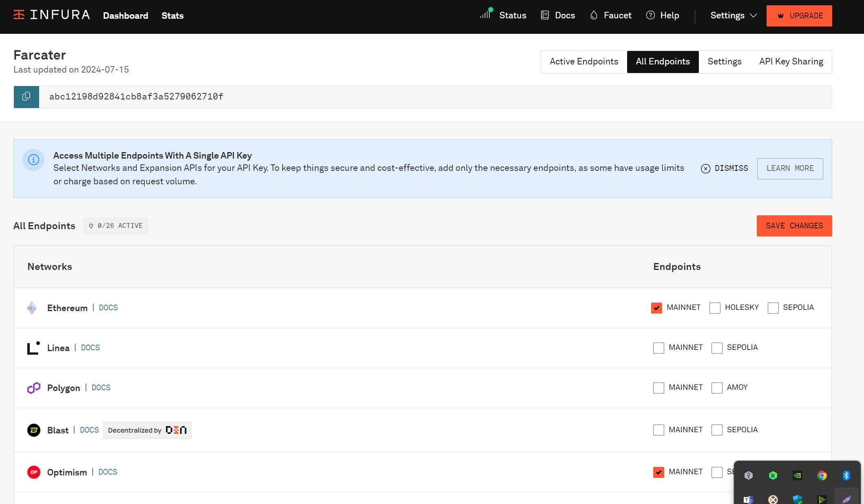Click the Blast network logo
The height and width of the screenshot is (504, 864).
tap(34, 430)
